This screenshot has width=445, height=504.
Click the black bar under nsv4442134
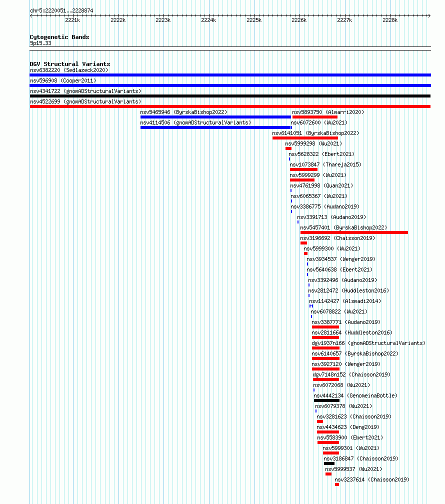tap(326, 400)
